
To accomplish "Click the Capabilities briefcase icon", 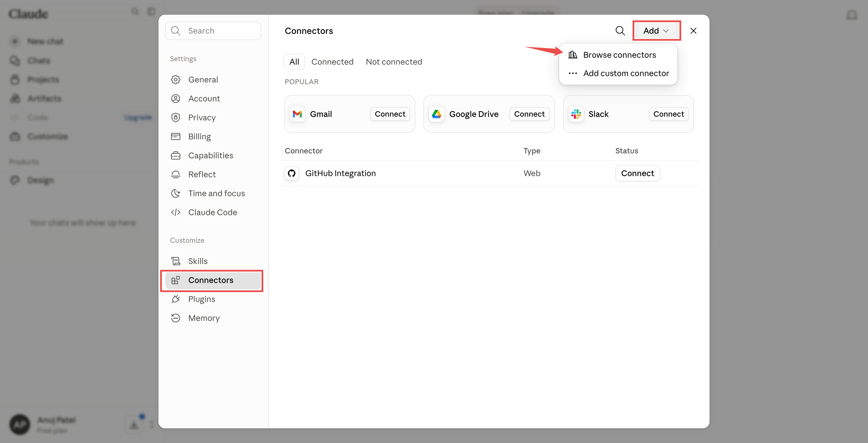I will coord(176,155).
